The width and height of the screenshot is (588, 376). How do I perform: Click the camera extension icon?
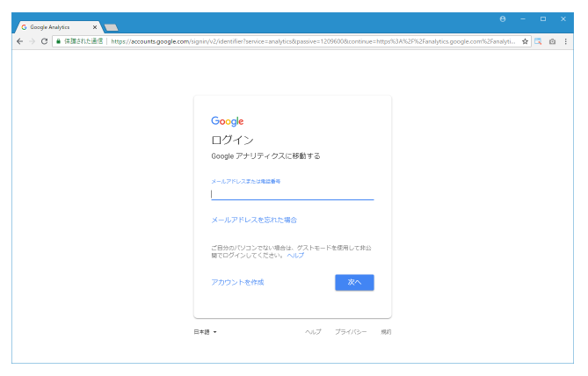[x=552, y=41]
